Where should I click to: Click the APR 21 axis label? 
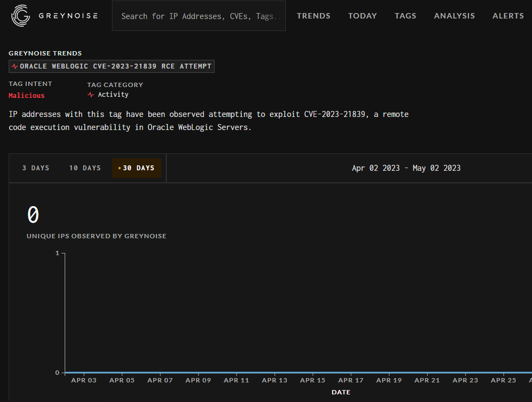427,380
